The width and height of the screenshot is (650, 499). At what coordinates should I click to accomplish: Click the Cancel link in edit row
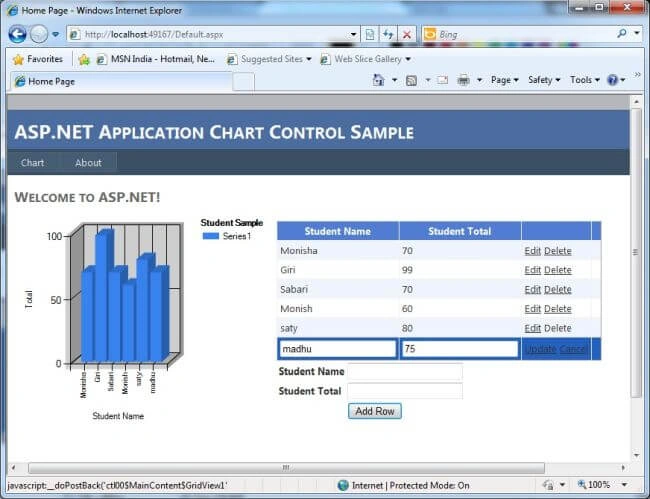[572, 349]
